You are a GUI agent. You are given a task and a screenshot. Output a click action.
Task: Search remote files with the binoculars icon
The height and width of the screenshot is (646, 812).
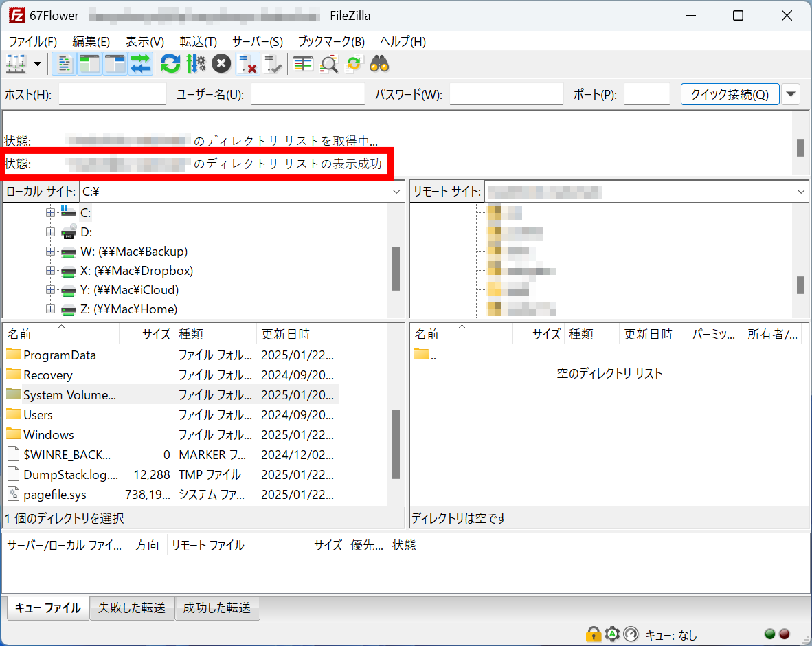pos(380,64)
